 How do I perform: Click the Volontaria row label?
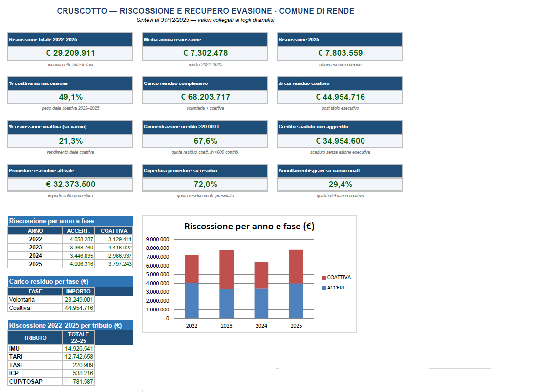[35, 300]
